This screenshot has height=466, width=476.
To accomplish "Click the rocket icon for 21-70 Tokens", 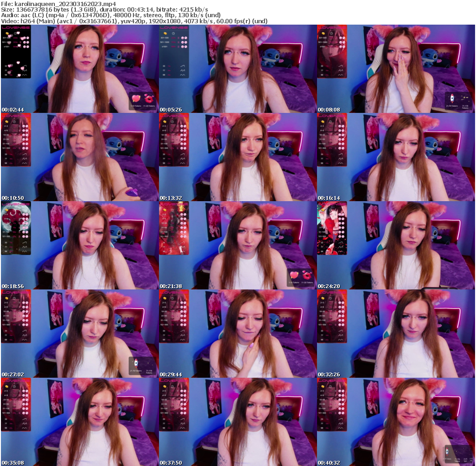I will coord(452,98).
